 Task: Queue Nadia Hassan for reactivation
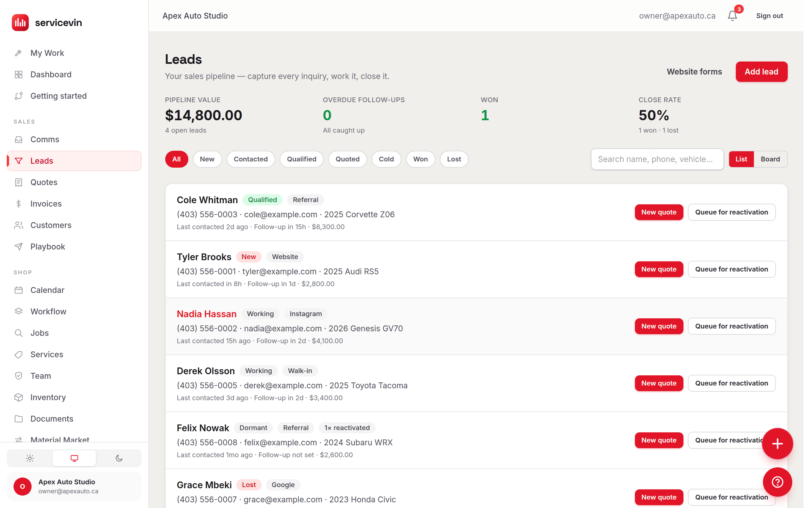[731, 327]
